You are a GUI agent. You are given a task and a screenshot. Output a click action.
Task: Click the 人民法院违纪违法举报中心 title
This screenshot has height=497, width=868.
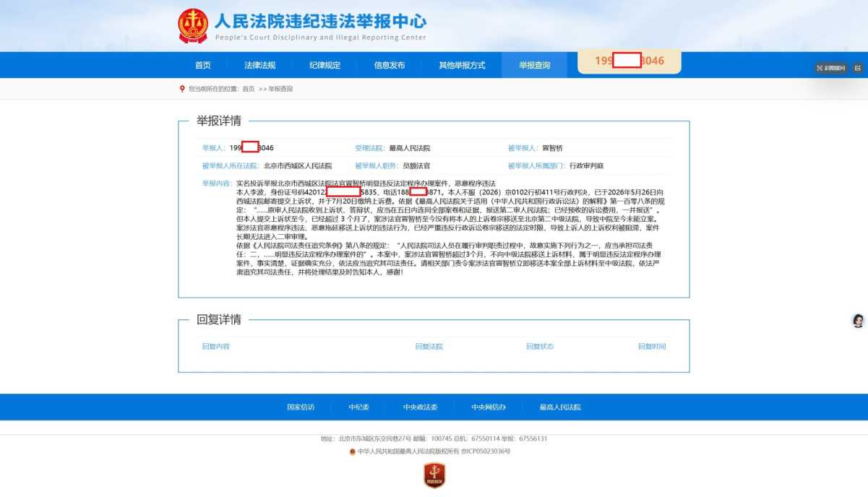pos(320,20)
